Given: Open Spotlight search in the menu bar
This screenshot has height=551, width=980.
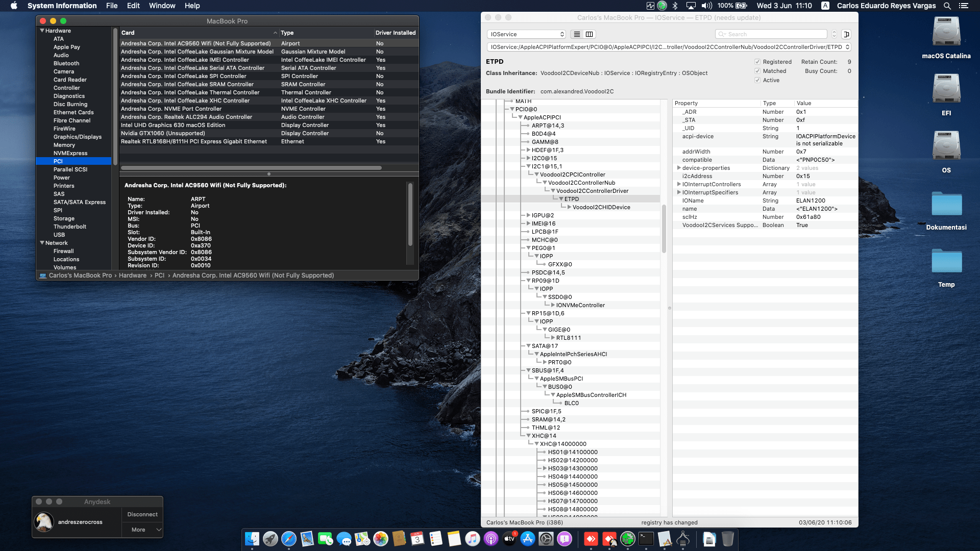Looking at the screenshot, I should click(947, 6).
